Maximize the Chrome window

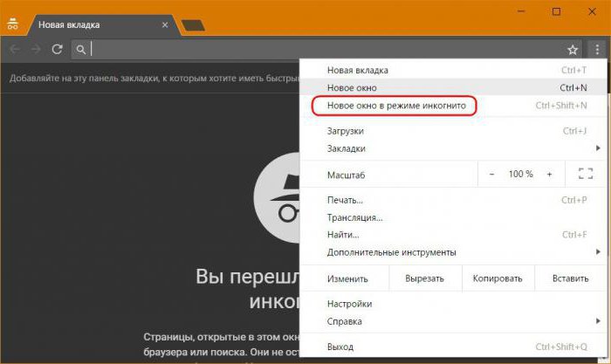click(557, 11)
